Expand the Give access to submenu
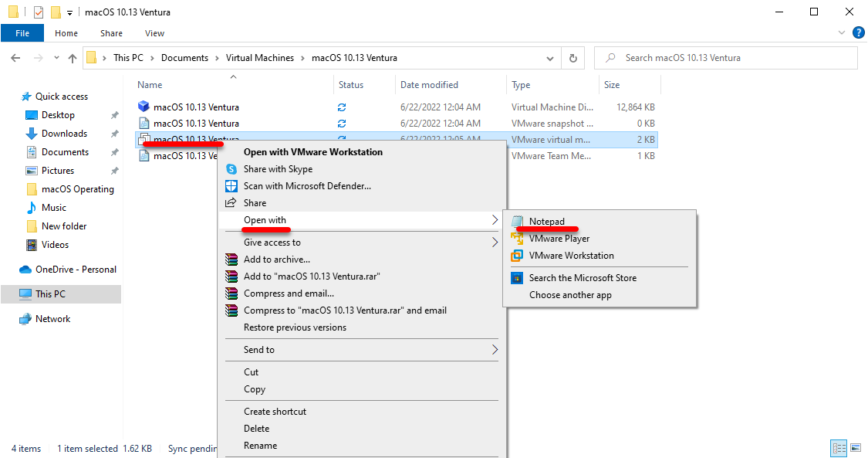 (x=273, y=242)
